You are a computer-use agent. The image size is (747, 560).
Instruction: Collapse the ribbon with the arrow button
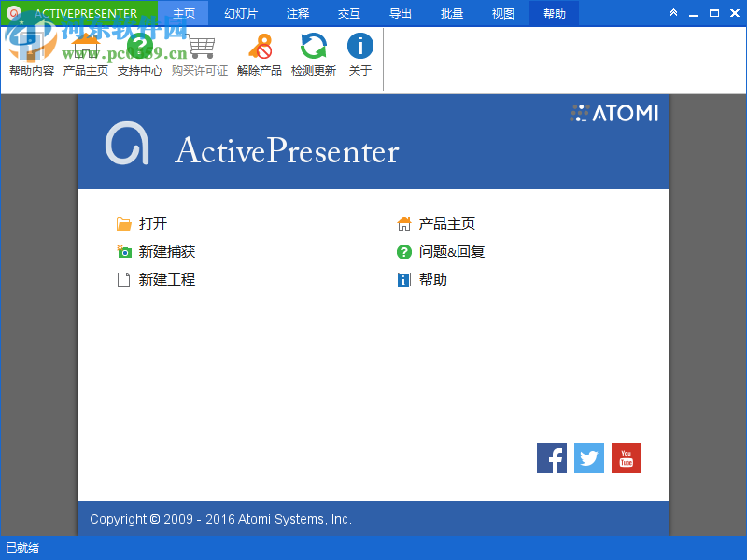tap(673, 13)
